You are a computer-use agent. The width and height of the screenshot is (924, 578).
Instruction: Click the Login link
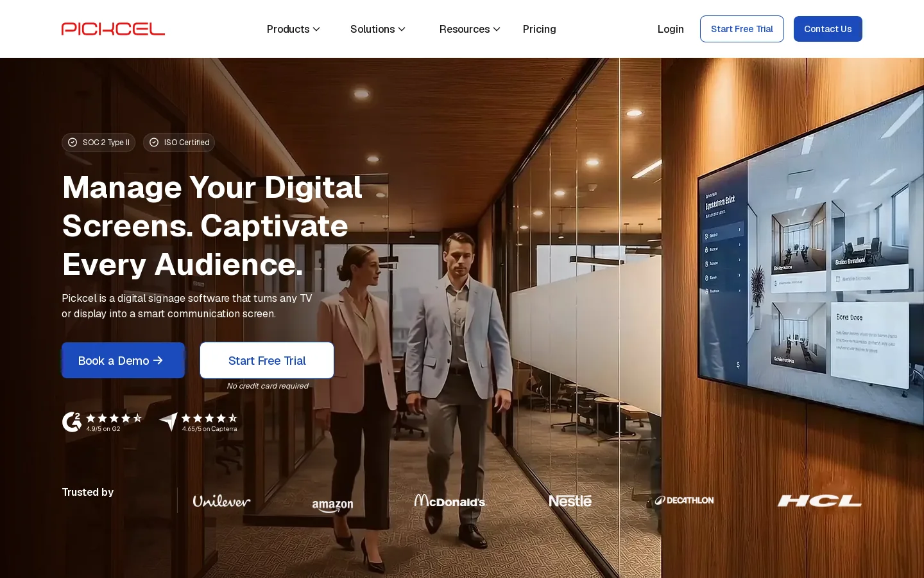671,29
